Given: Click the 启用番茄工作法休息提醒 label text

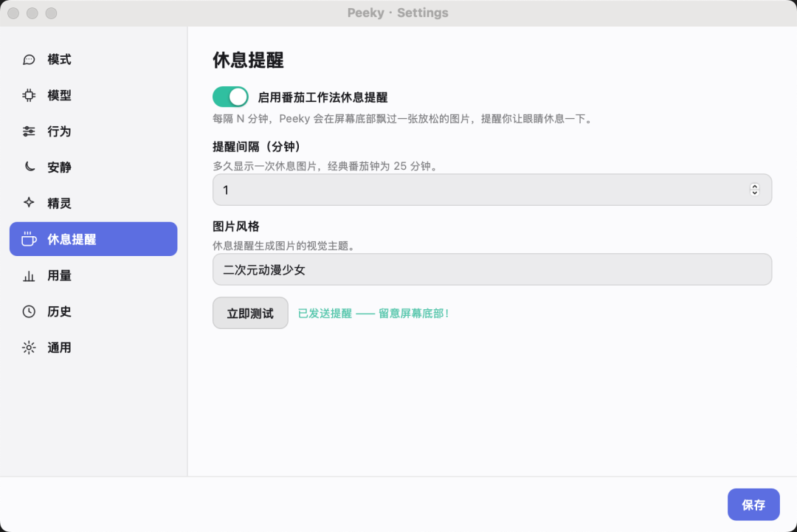Looking at the screenshot, I should point(322,97).
